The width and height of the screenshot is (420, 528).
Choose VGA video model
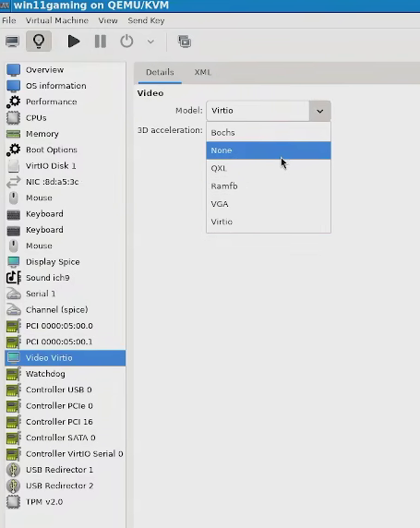[x=269, y=204]
